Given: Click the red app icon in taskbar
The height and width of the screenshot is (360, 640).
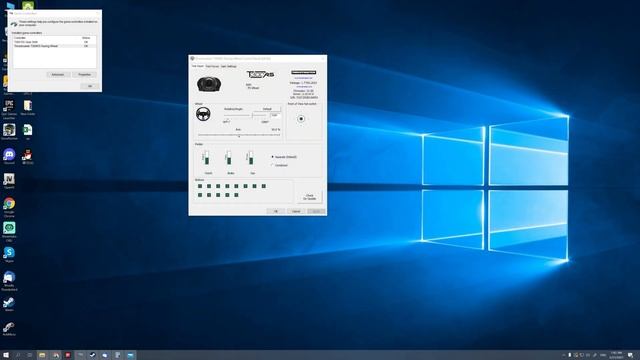Looking at the screenshot, I should point(68,355).
